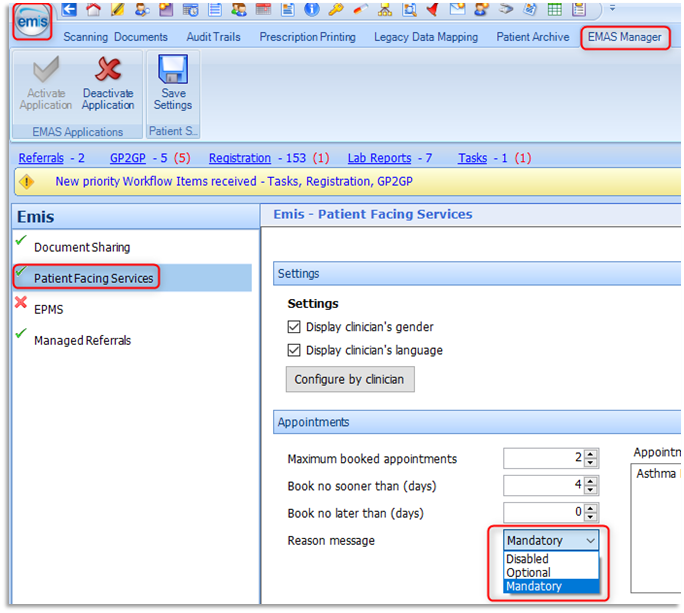The image size is (684, 613).
Task: Switch to the Documents tab
Action: [140, 37]
